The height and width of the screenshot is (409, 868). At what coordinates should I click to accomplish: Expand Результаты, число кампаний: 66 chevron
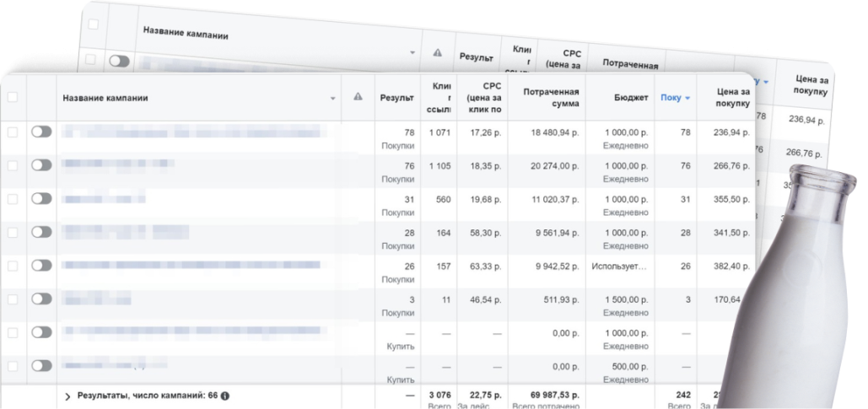(67, 396)
